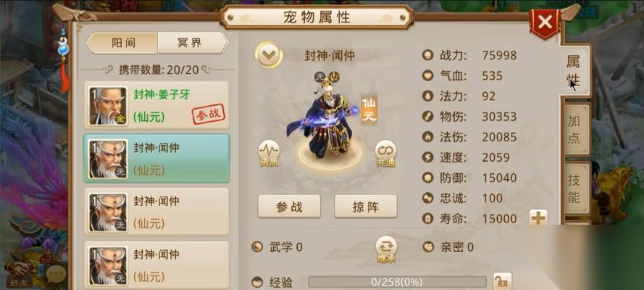The width and height of the screenshot is (644, 290).
Task: Switch pet list to 冥界
Action: [192, 43]
